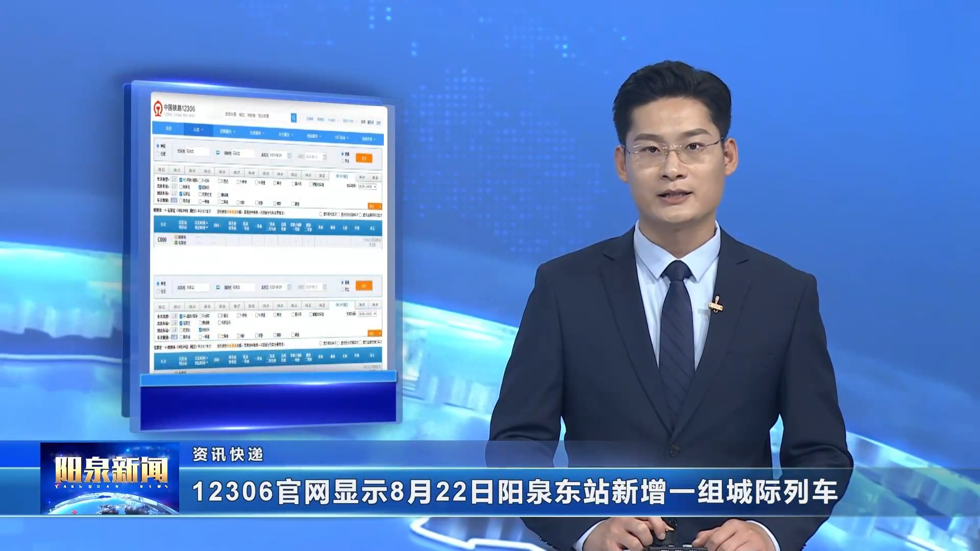
Task: Expand the 会员服务 navigation menu
Action: click(x=257, y=133)
